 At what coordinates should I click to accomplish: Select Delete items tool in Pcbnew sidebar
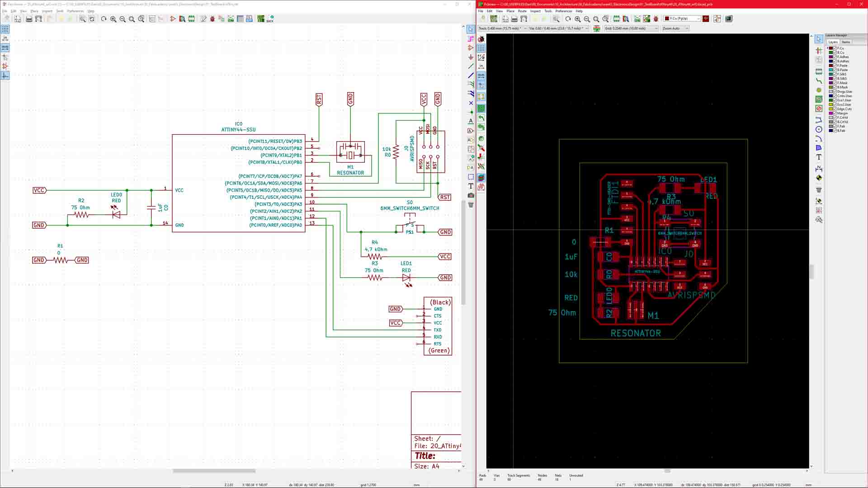[x=819, y=190]
